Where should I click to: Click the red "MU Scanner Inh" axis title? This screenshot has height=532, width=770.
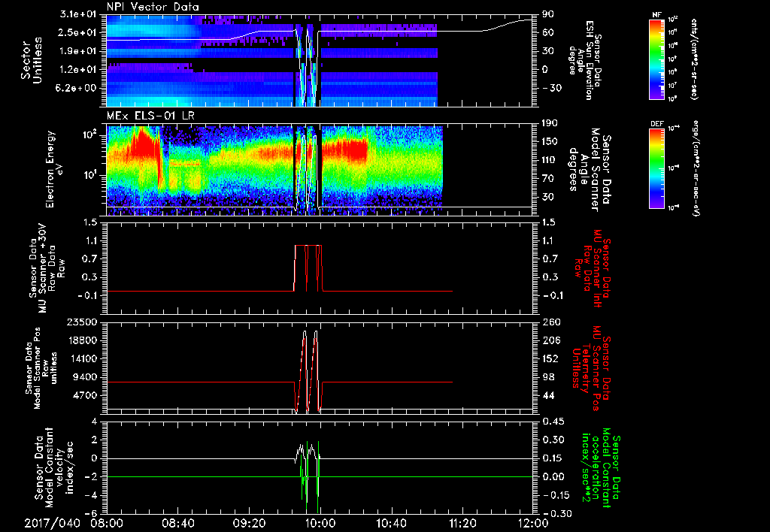click(x=593, y=268)
